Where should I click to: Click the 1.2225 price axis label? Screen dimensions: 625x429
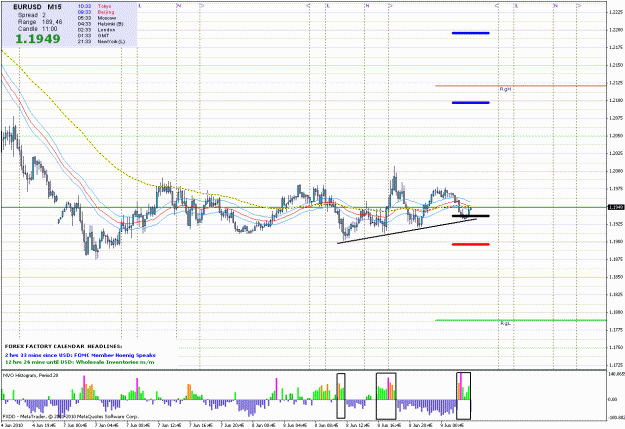click(x=616, y=12)
